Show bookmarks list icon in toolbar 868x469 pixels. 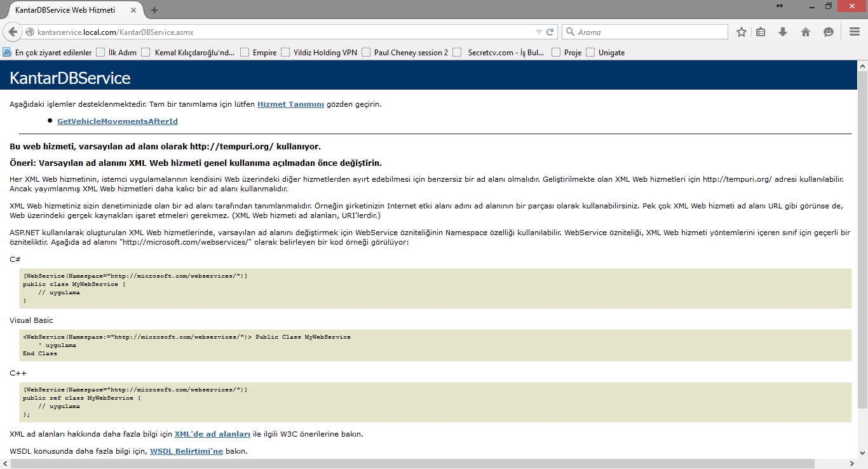[x=761, y=32]
